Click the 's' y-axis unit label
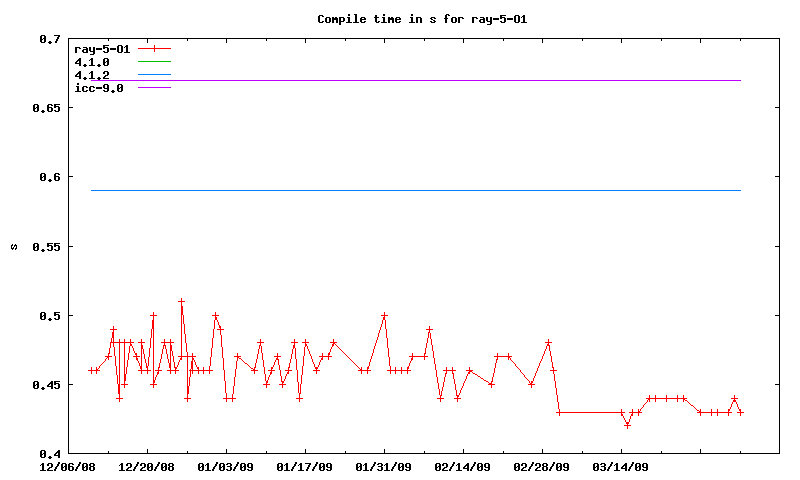Image resolution: width=800 pixels, height=480 pixels. (13, 246)
